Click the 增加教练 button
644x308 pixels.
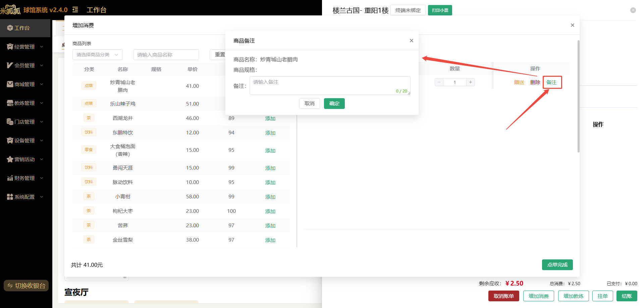tap(574, 296)
